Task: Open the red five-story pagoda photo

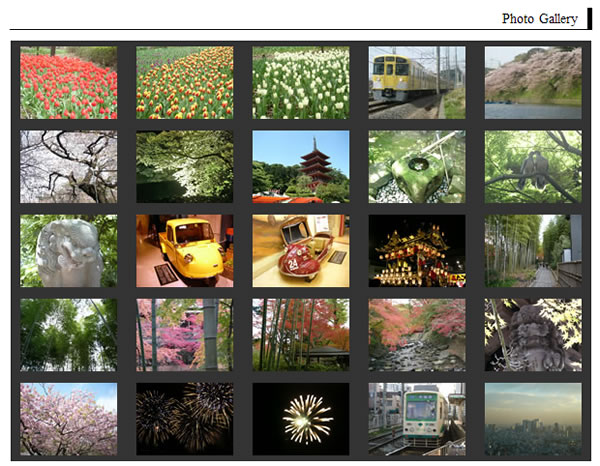Action: click(x=300, y=167)
